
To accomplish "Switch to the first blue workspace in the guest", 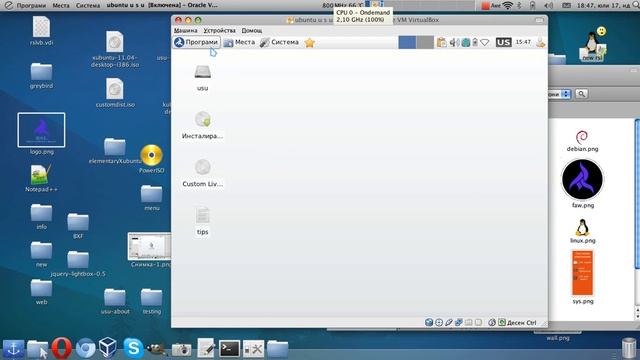I will 407,42.
